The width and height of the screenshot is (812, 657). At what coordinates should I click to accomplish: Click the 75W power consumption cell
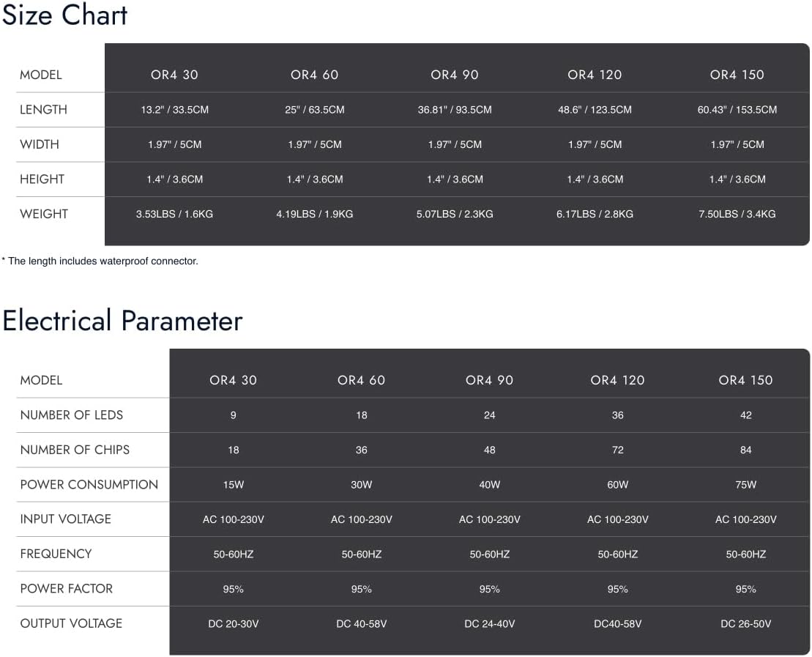[x=745, y=485]
